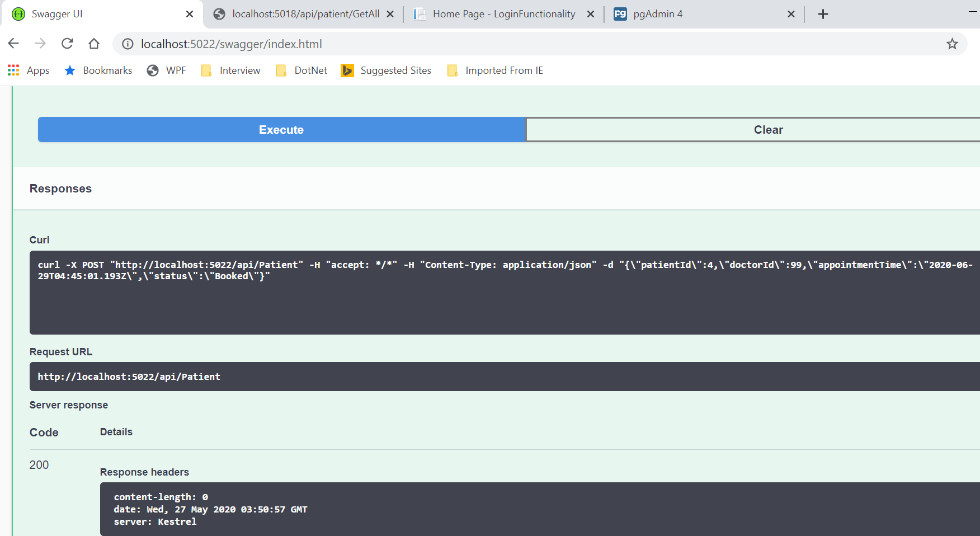This screenshot has height=536, width=980.
Task: Click the forward navigation arrow
Action: tap(40, 44)
